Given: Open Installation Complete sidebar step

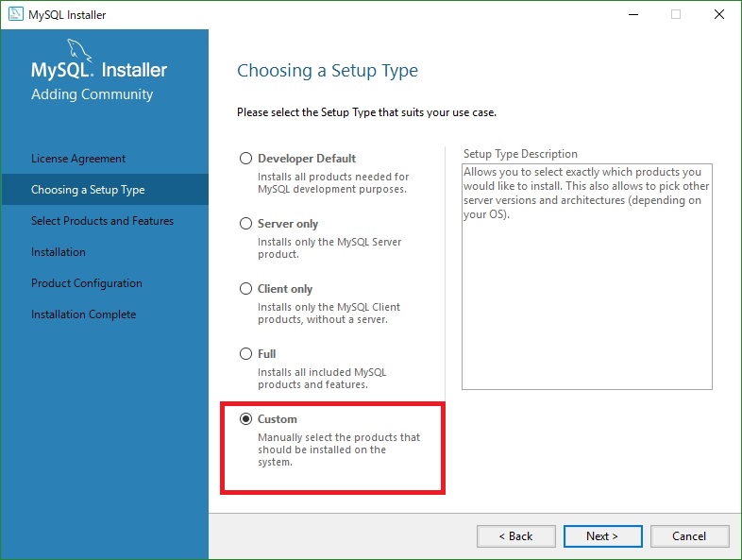Looking at the screenshot, I should pyautogui.click(x=83, y=314).
